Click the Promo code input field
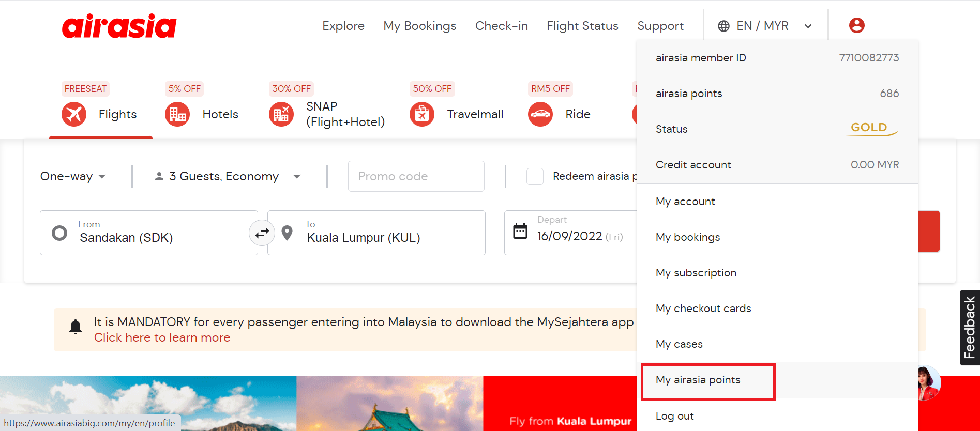The height and width of the screenshot is (431, 980). pyautogui.click(x=416, y=176)
